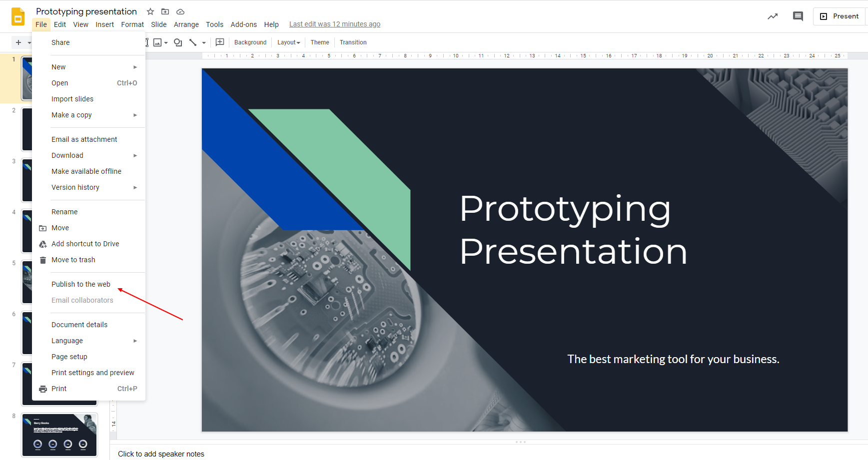Select the line tool icon
Viewport: 868px width, 460px height.
[x=193, y=42]
